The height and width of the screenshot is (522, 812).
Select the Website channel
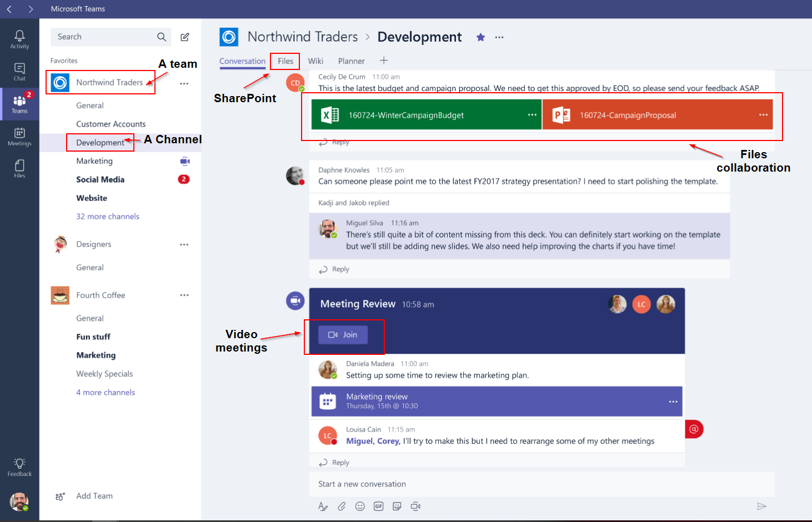(92, 198)
